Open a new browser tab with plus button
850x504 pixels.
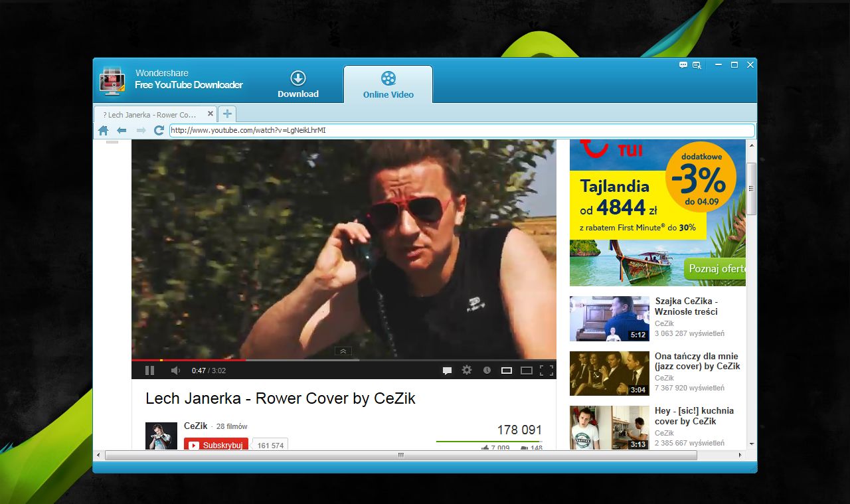tap(227, 114)
